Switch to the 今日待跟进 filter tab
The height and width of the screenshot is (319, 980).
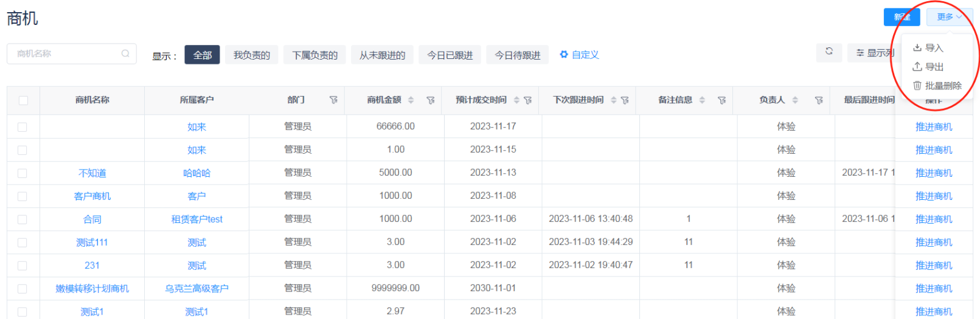click(518, 55)
